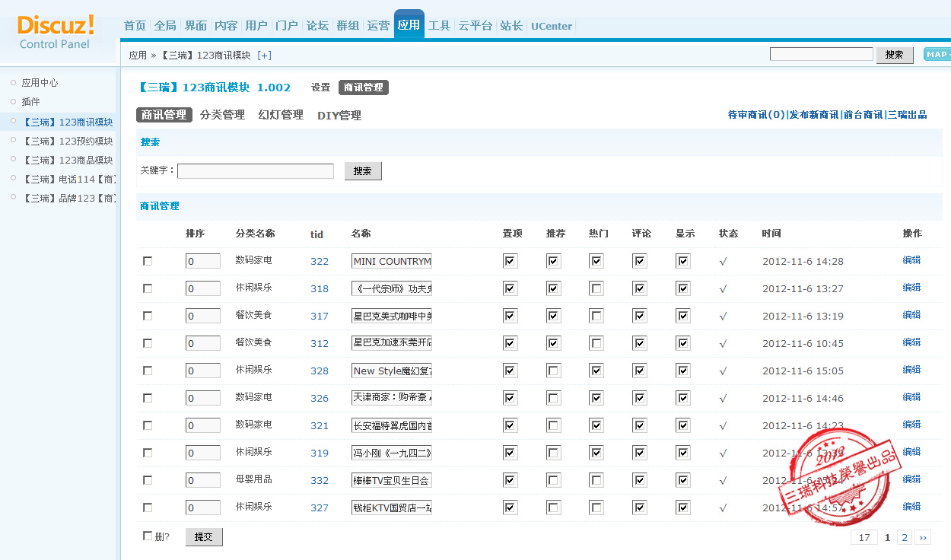The image size is (951, 560).
Task: Go to page 2 in pagination
Action: point(904,537)
